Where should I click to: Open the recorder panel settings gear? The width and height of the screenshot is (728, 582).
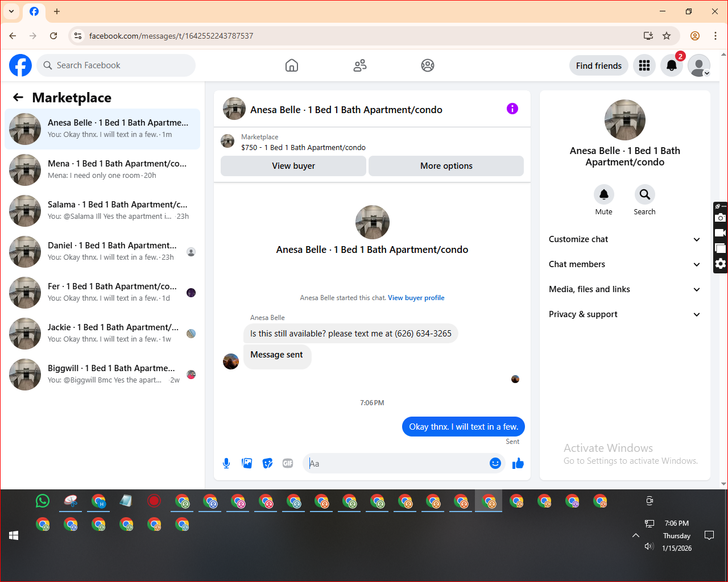coord(721,264)
